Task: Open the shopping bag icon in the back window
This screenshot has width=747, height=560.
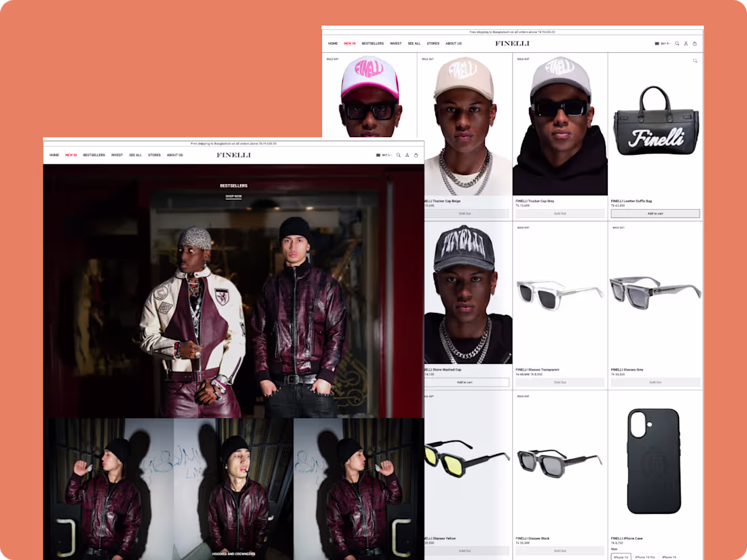Action: pos(695,43)
